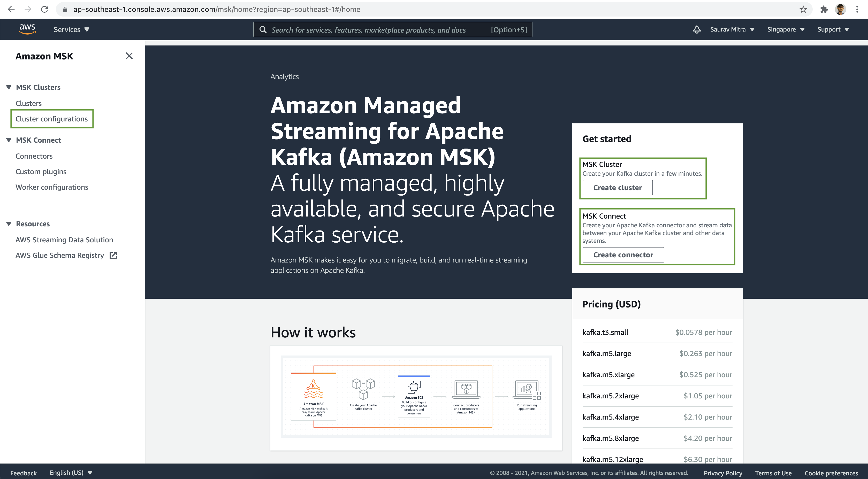868x479 pixels.
Task: Open the Terms of Use link
Action: pos(773,473)
